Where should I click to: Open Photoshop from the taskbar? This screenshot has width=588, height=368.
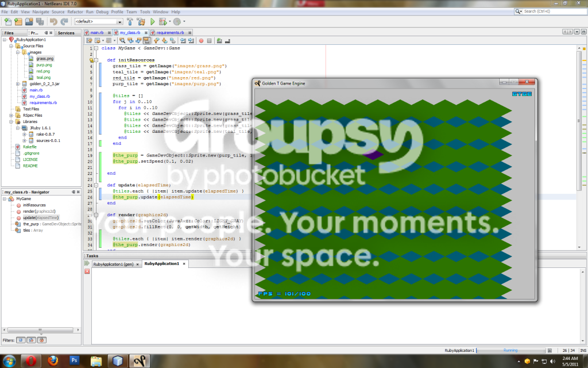pos(74,361)
